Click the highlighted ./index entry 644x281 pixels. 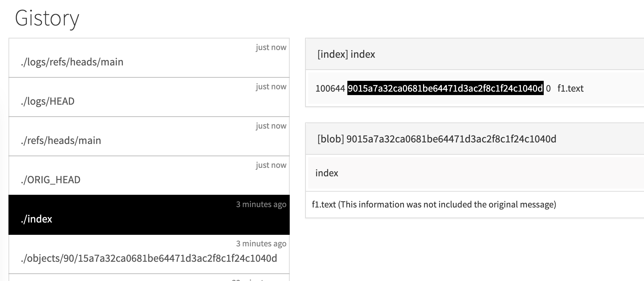pos(37,219)
